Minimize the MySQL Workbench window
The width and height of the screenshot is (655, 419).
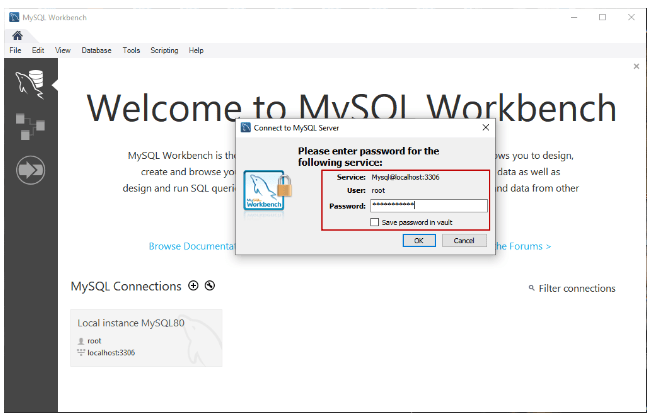574,17
